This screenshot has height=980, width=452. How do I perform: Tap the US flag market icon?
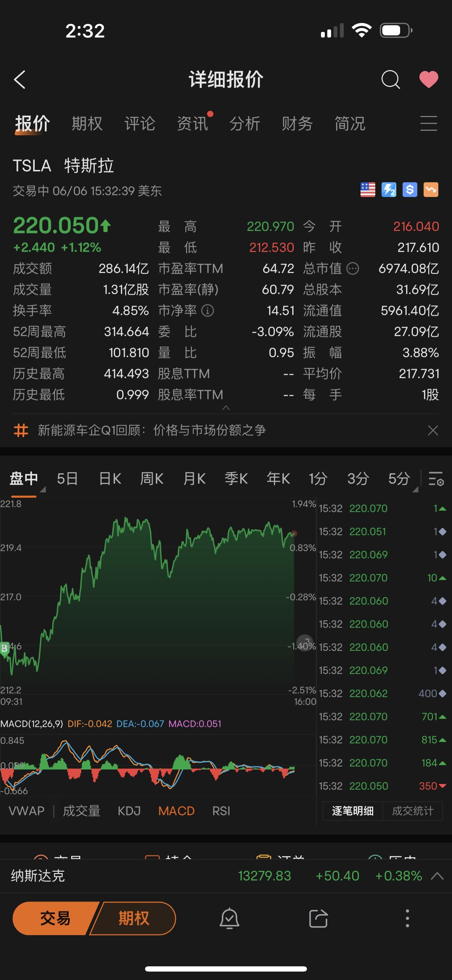[x=368, y=190]
